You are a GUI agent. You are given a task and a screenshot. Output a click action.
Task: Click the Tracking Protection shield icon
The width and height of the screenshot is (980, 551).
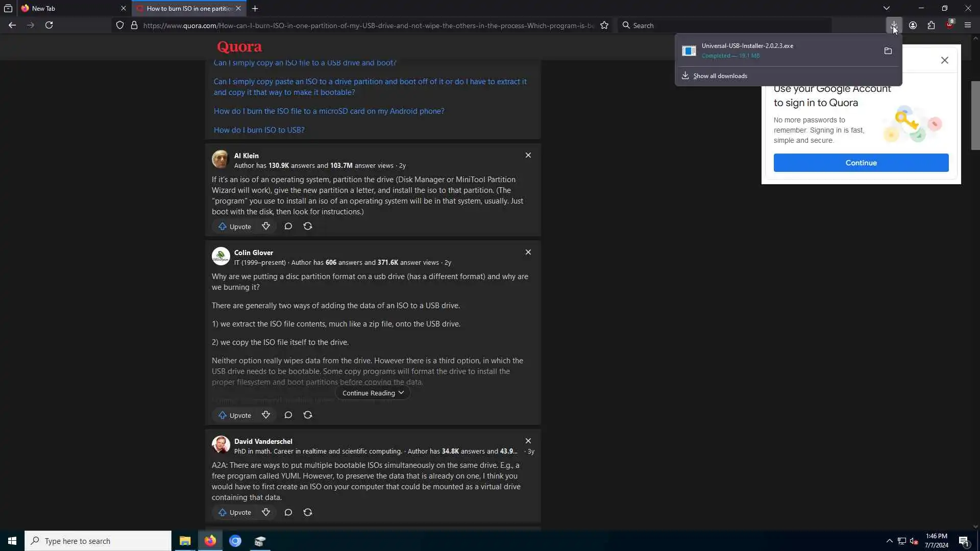pyautogui.click(x=120, y=25)
